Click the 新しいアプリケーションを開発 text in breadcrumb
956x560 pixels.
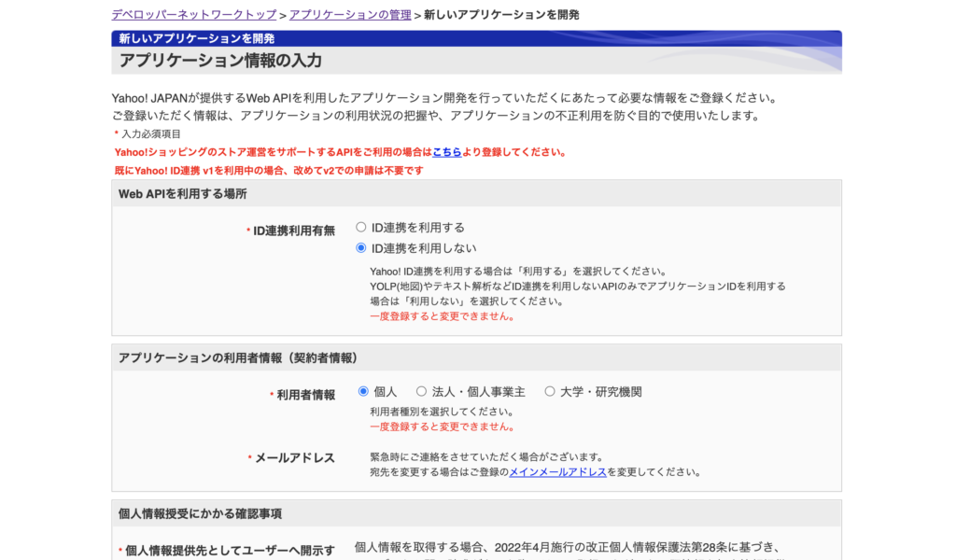[x=501, y=15]
